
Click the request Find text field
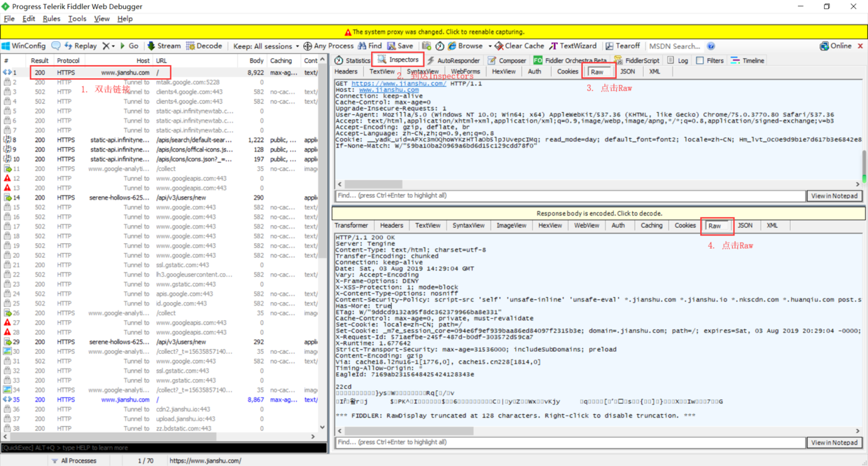[570, 196]
